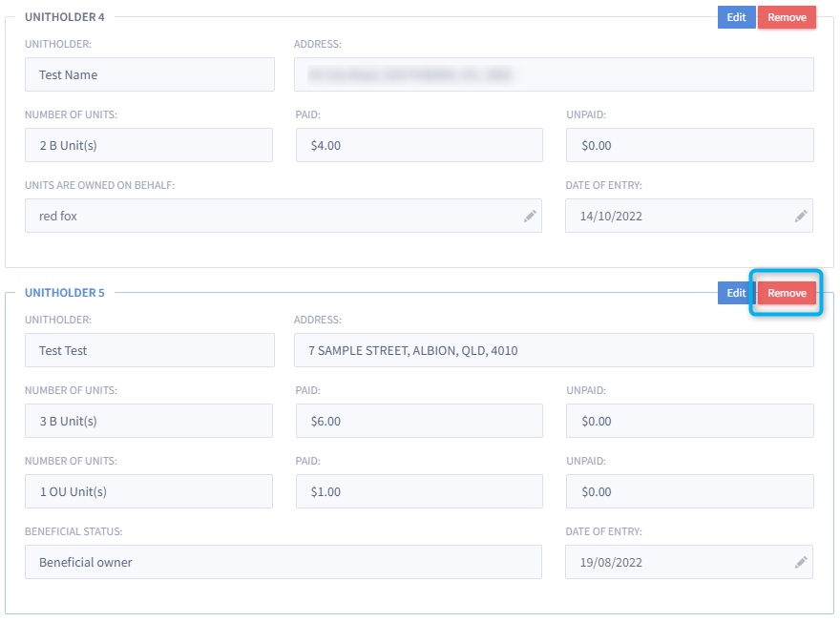Select the 'BENEFICIAL STATUS:' label
The image size is (840, 622).
[73, 531]
